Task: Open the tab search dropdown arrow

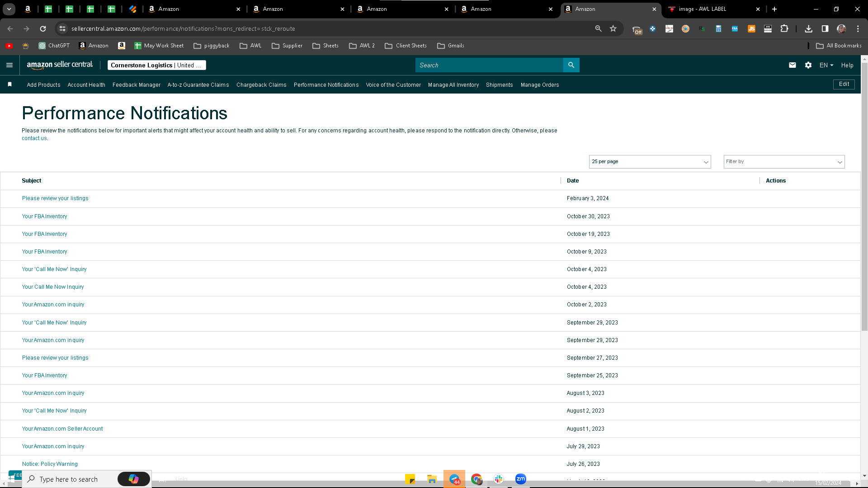Action: pos(9,9)
